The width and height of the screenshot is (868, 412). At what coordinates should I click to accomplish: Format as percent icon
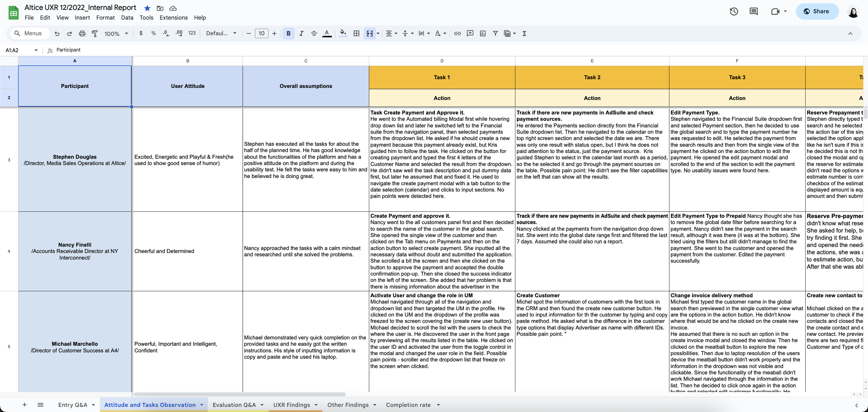click(153, 33)
